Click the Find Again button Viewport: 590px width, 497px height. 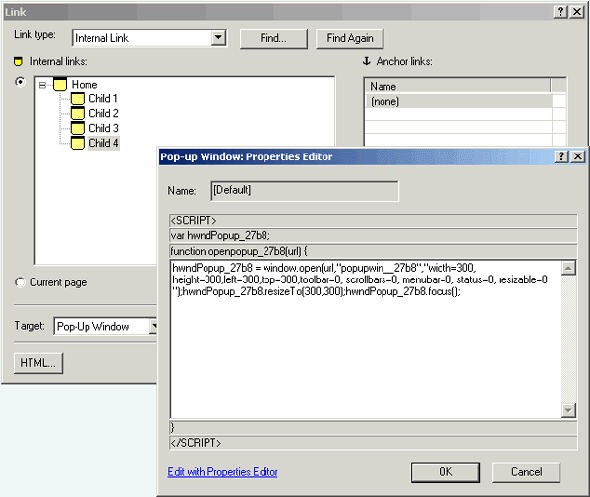click(x=350, y=38)
